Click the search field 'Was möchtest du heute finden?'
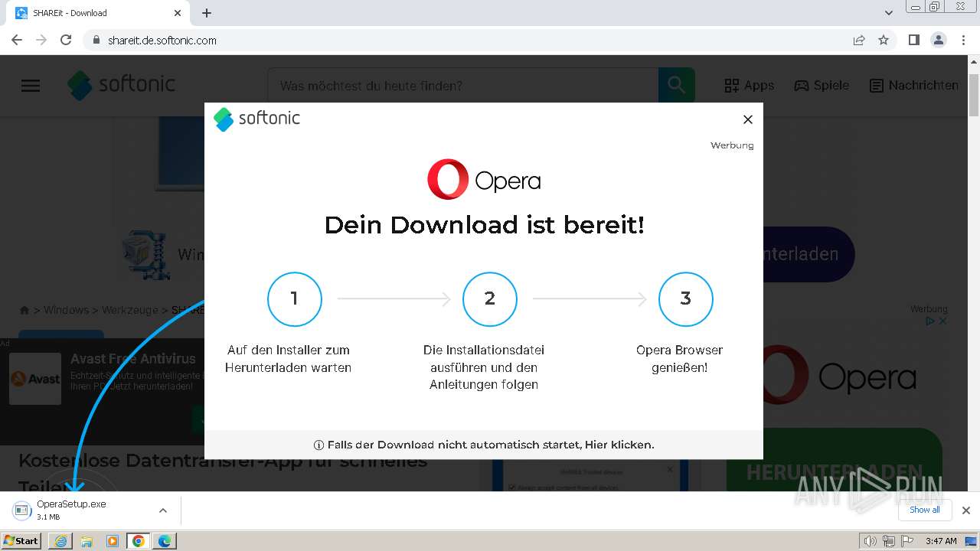980x551 pixels. point(462,86)
